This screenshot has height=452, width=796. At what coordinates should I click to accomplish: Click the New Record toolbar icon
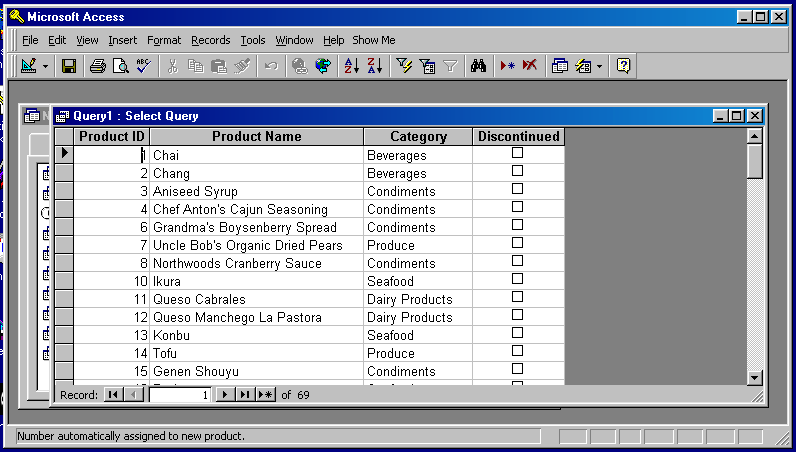click(507, 66)
